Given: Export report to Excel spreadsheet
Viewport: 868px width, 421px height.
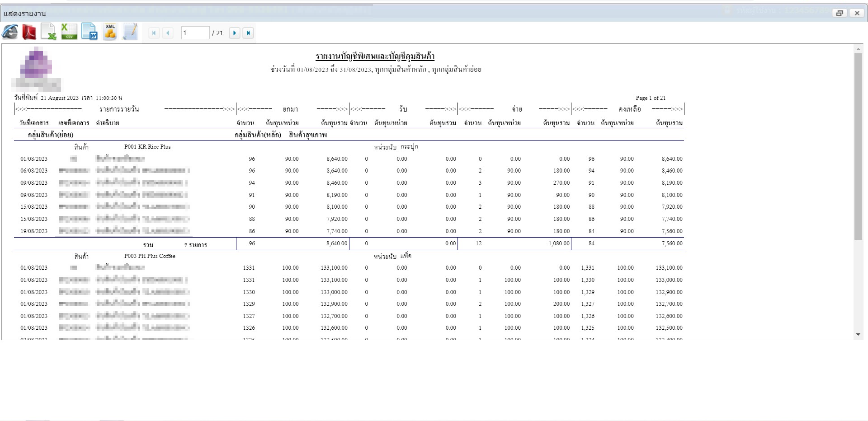Looking at the screenshot, I should [48, 32].
